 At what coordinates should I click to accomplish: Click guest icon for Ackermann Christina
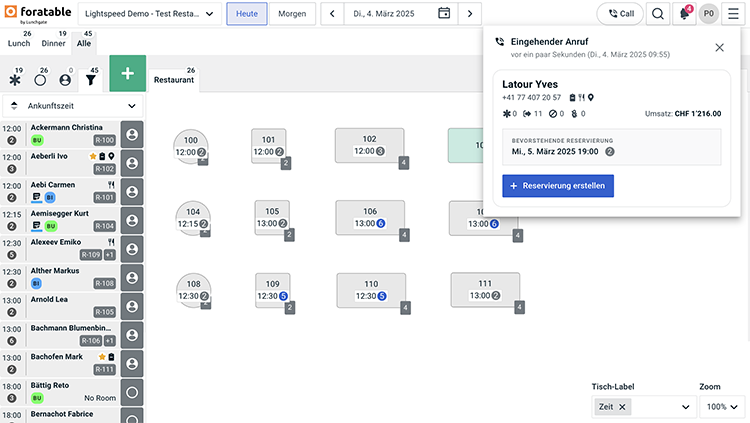click(131, 134)
